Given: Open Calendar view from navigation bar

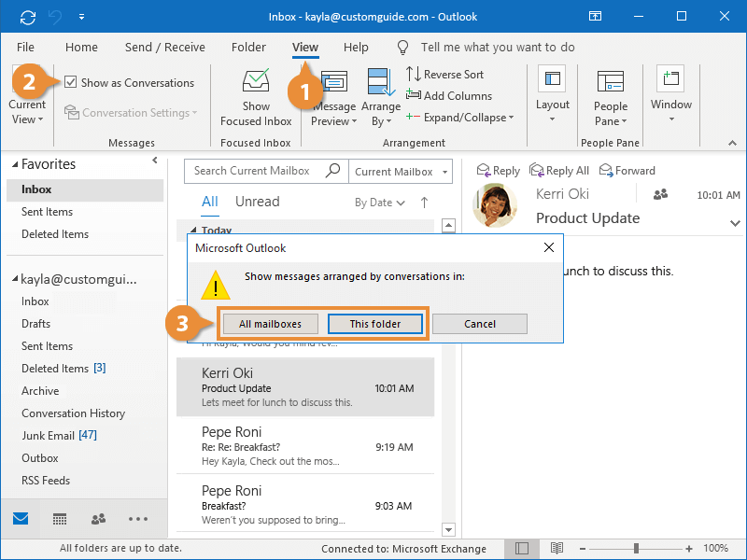Looking at the screenshot, I should click(59, 519).
